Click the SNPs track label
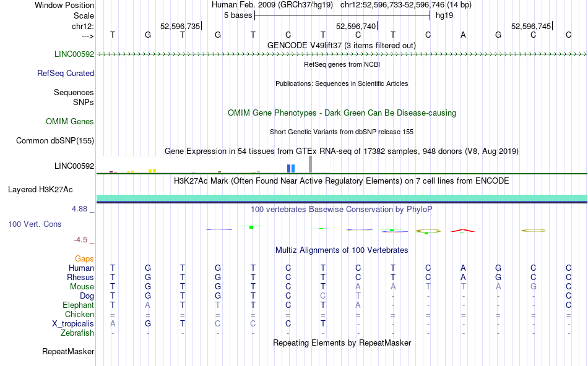This screenshot has width=588, height=366. click(x=84, y=102)
